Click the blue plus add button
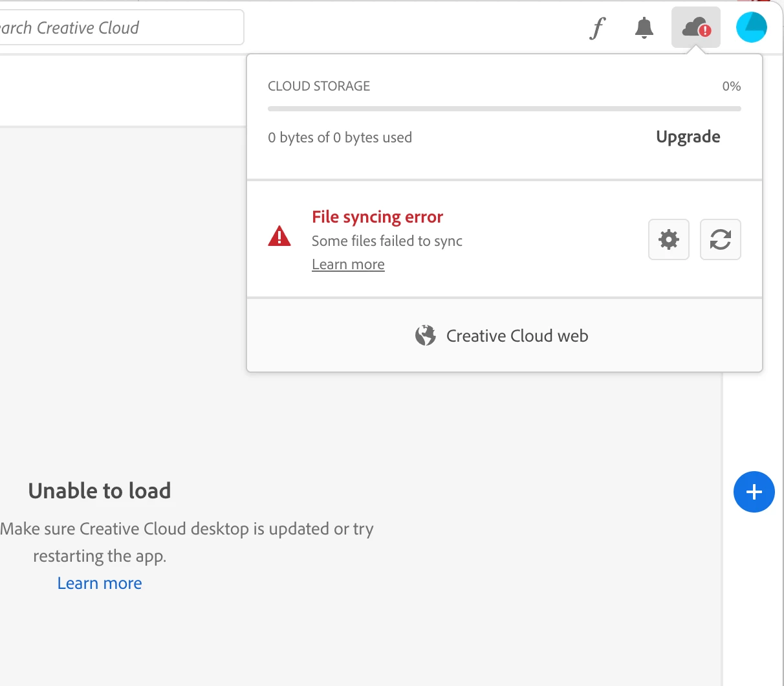The width and height of the screenshot is (784, 686). pyautogui.click(x=754, y=492)
